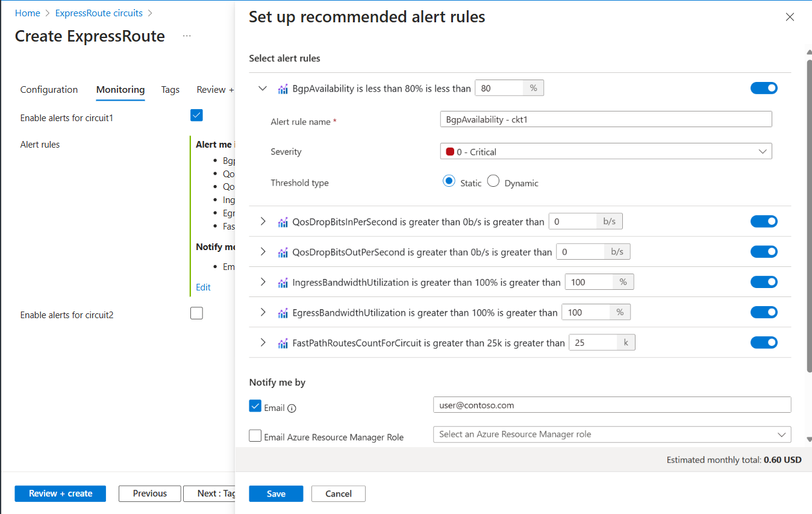Viewport: 812px width, 514px height.
Task: Click the Save button
Action: (x=276, y=493)
